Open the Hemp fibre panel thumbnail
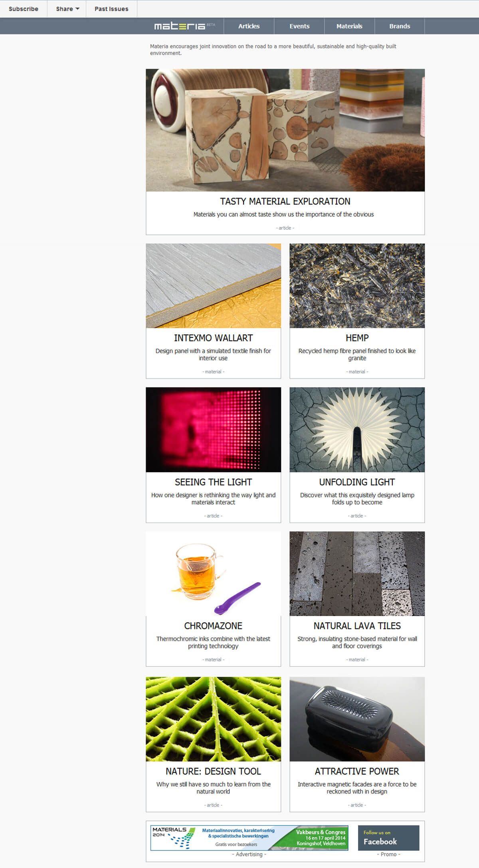 357,286
